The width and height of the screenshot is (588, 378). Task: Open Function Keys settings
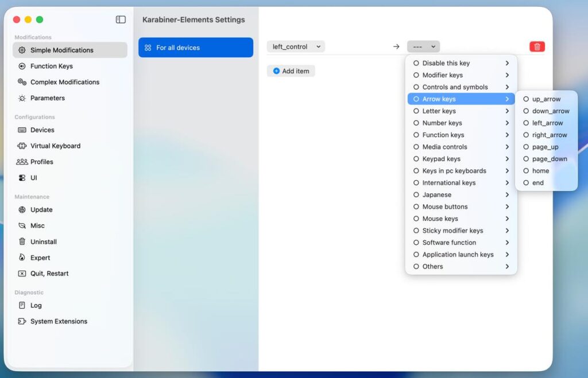pyautogui.click(x=51, y=66)
